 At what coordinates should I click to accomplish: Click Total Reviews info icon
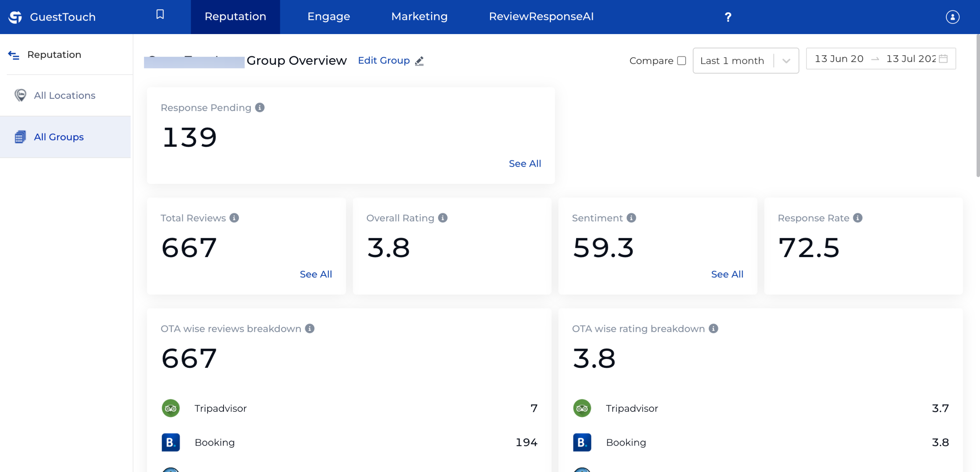tap(234, 218)
